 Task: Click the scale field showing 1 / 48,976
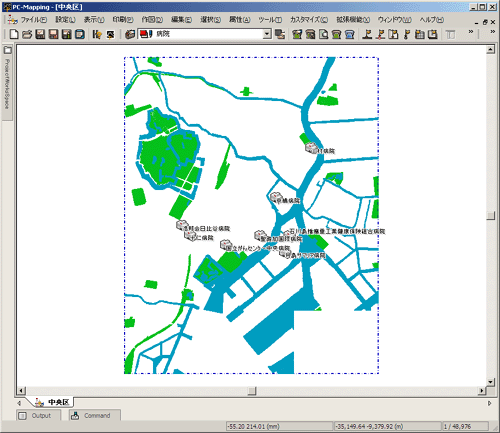pos(465,426)
